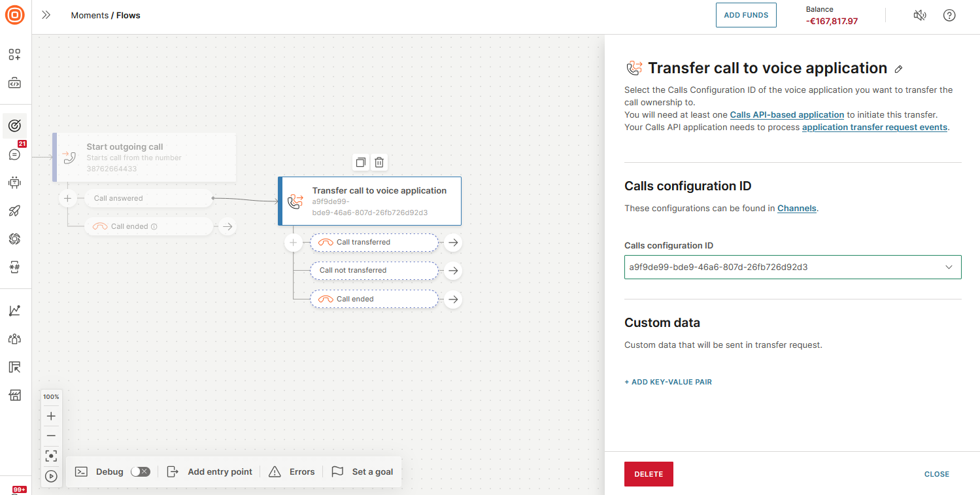
Task: Toggle the Debug switch
Action: (141, 472)
